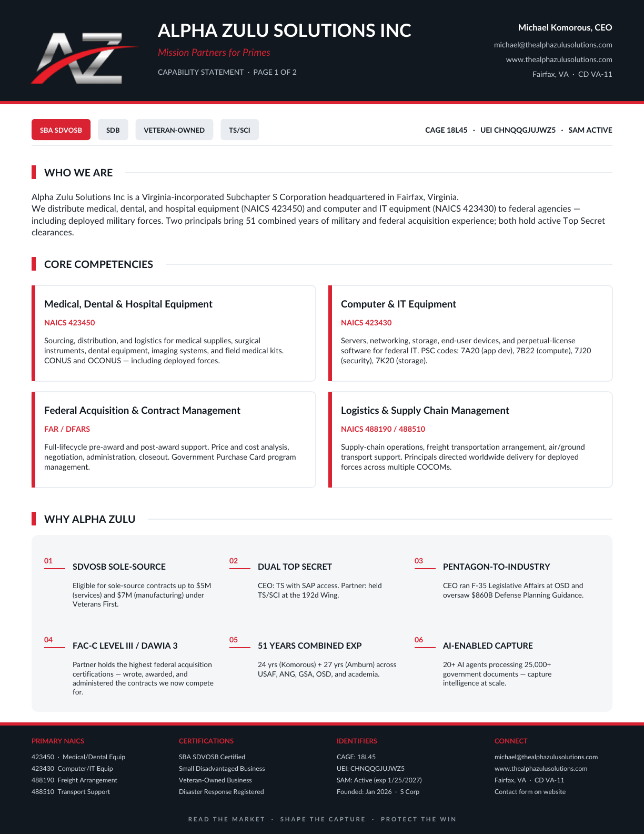This screenshot has height=834, width=644.
Task: Click SAM ACTIVE status text
Action: tap(590, 130)
